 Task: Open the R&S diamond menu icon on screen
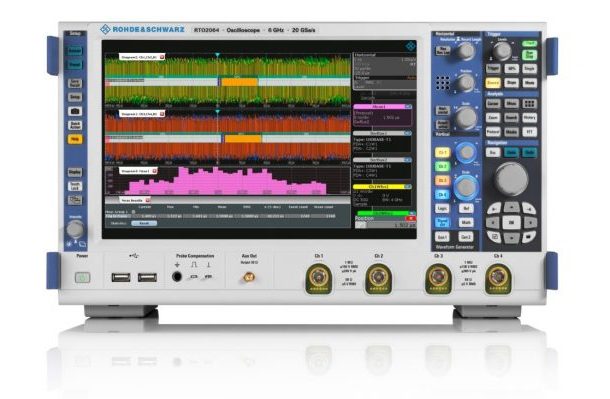pos(410,46)
